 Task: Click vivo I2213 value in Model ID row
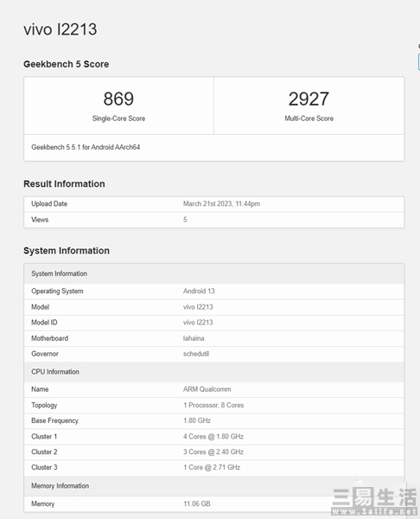[x=198, y=323]
